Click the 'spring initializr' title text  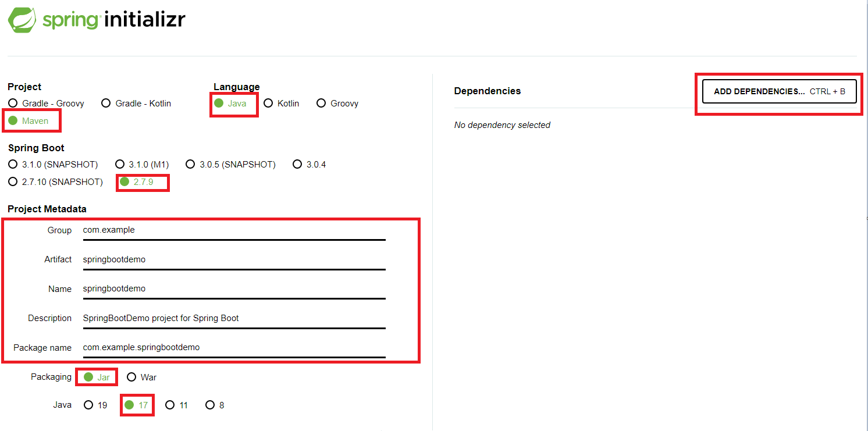pyautogui.click(x=114, y=20)
